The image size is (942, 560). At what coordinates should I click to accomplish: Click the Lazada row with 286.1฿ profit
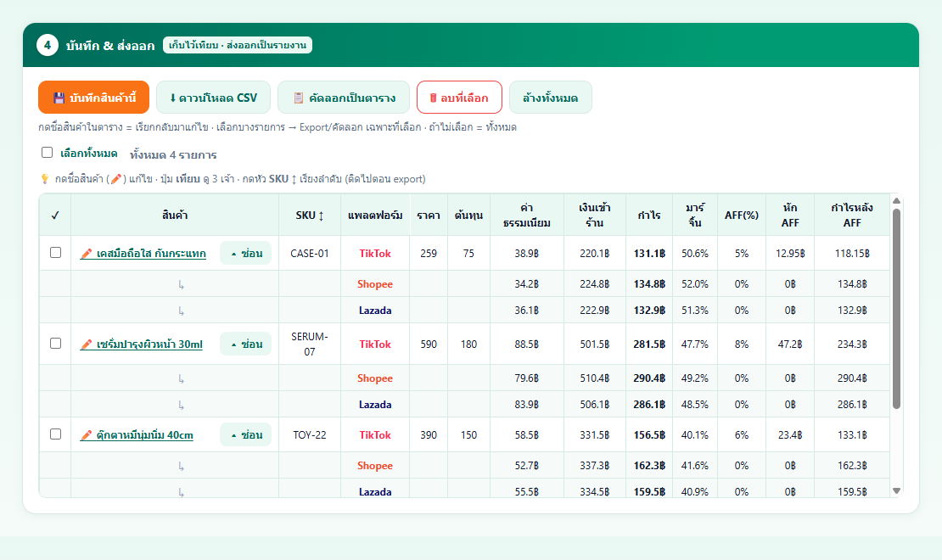pyautogui.click(x=464, y=405)
